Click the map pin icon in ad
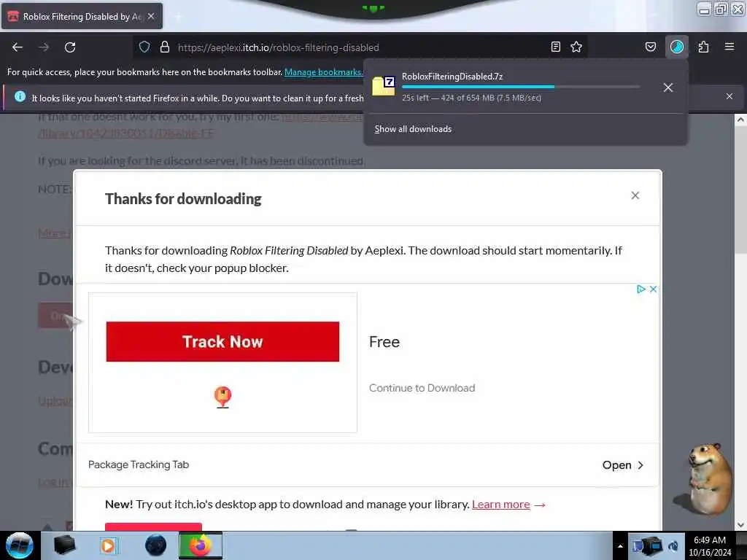The height and width of the screenshot is (560, 747). tap(222, 397)
